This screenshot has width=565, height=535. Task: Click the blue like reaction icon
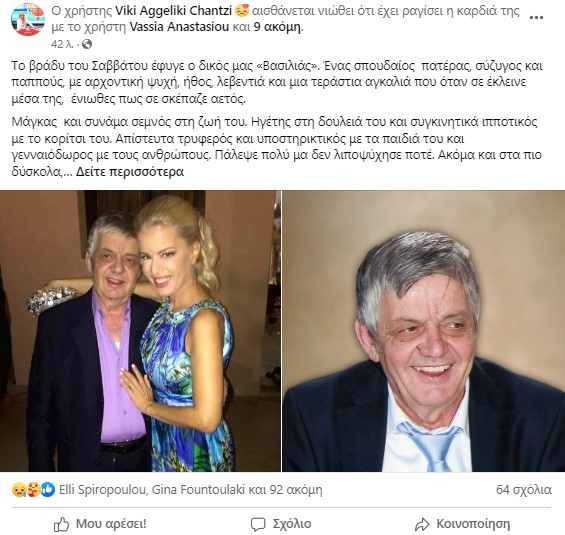pos(48,490)
